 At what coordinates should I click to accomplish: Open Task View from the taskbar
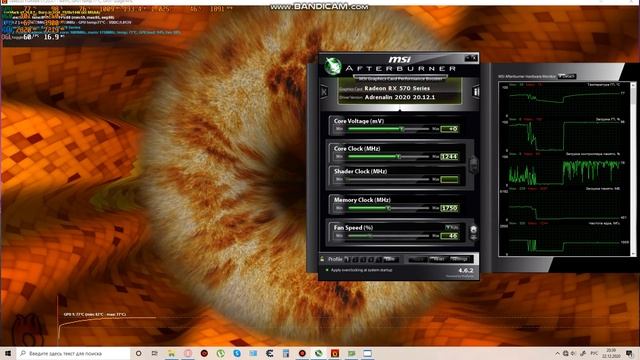point(155,353)
